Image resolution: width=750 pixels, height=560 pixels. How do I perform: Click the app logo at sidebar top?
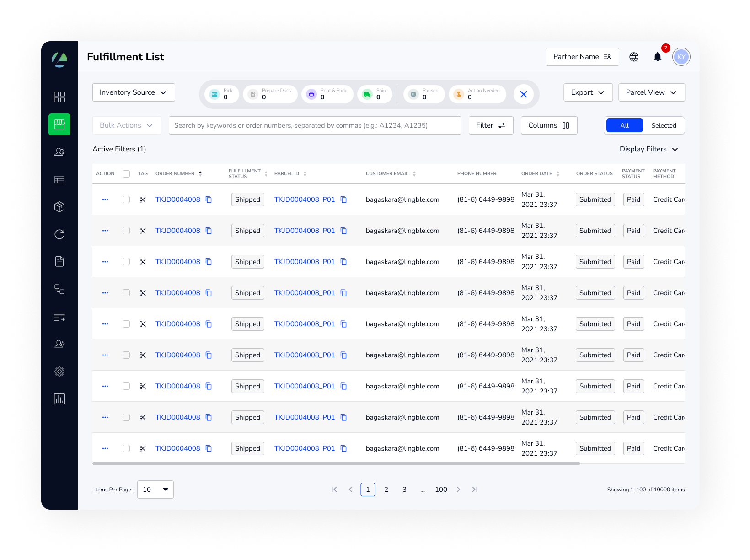[x=59, y=59]
